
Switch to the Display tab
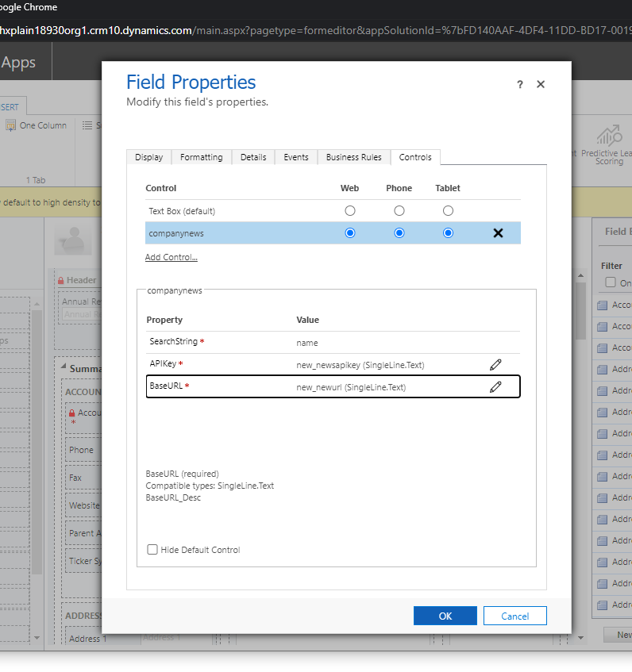148,157
